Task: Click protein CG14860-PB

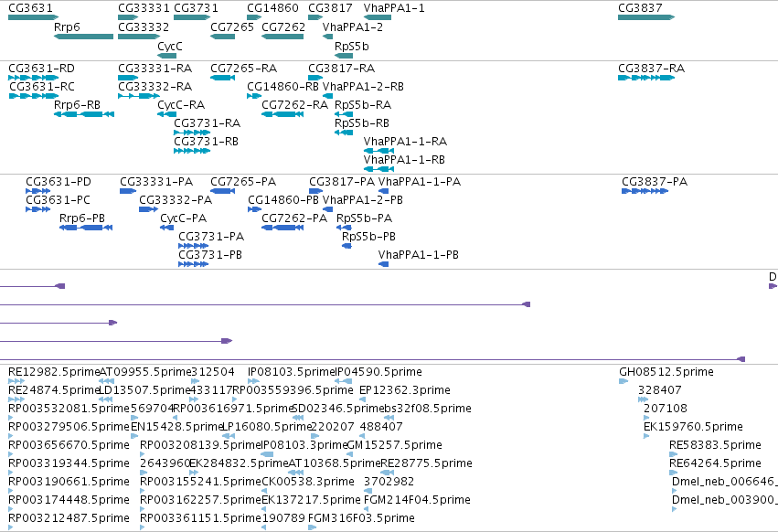Action: click(283, 199)
